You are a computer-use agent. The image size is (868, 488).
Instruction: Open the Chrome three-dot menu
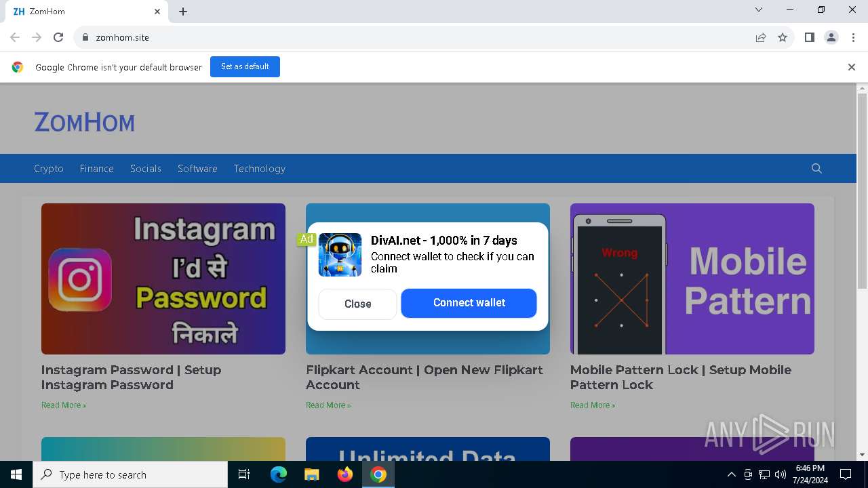(x=852, y=37)
